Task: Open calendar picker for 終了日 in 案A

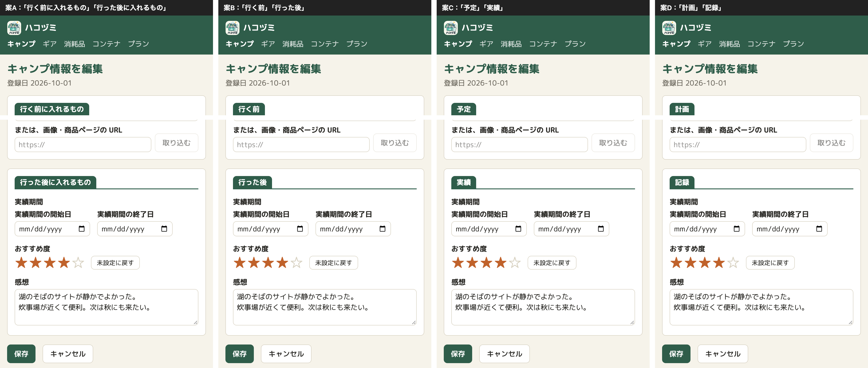Action: (x=164, y=229)
